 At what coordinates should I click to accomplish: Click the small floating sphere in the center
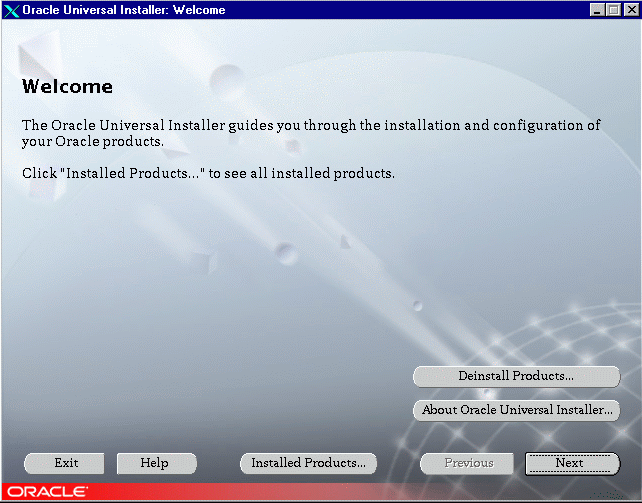pos(286,251)
